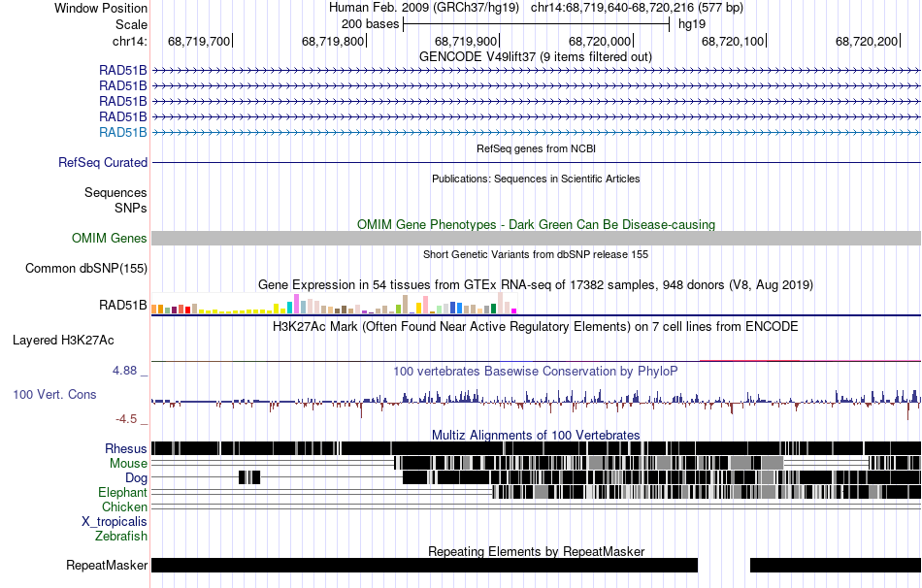Click the cyan bar in GTEx expression chart

tap(289, 308)
